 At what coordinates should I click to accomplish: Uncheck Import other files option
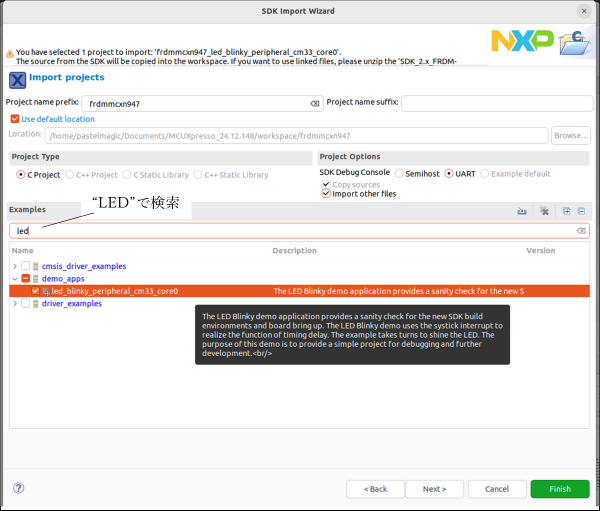pos(326,194)
